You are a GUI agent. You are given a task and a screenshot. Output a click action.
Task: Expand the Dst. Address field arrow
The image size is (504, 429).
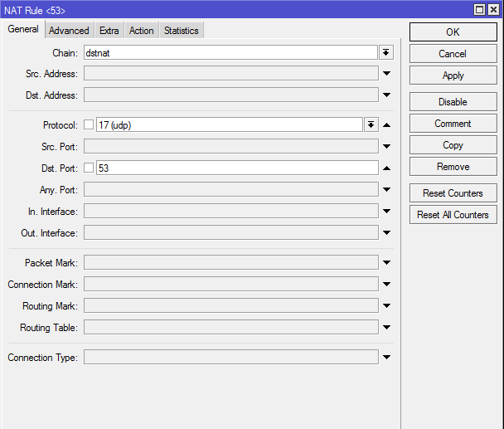pyautogui.click(x=386, y=95)
